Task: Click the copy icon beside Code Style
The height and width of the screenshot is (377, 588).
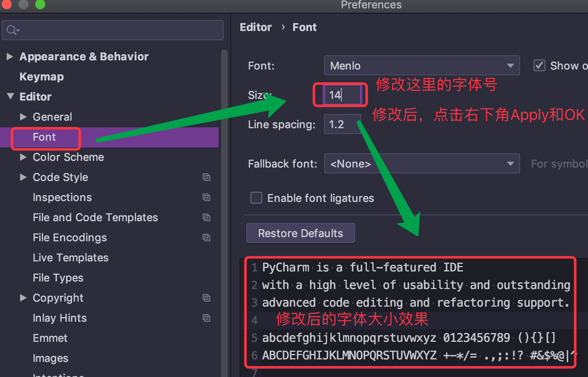Action: tap(206, 177)
